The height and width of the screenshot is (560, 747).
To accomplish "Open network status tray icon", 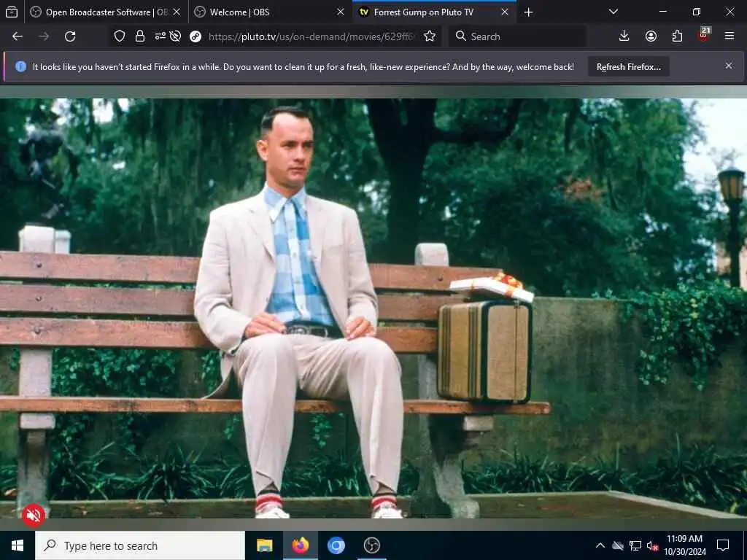I will pyautogui.click(x=635, y=545).
